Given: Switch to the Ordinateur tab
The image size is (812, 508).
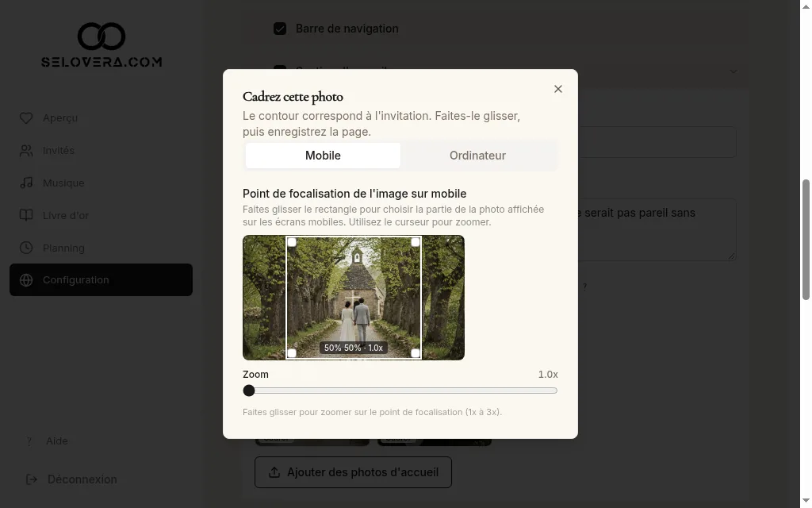Looking at the screenshot, I should pyautogui.click(x=477, y=156).
